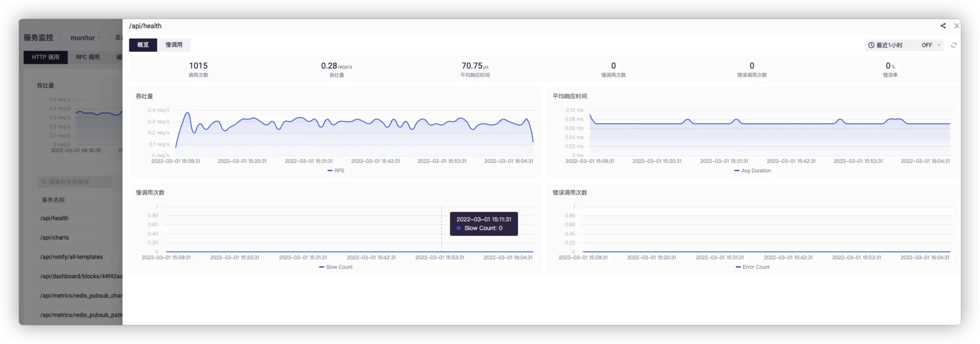Image resolution: width=980 pixels, height=344 pixels.
Task: Open the monitor service dropdown
Action: click(x=85, y=38)
